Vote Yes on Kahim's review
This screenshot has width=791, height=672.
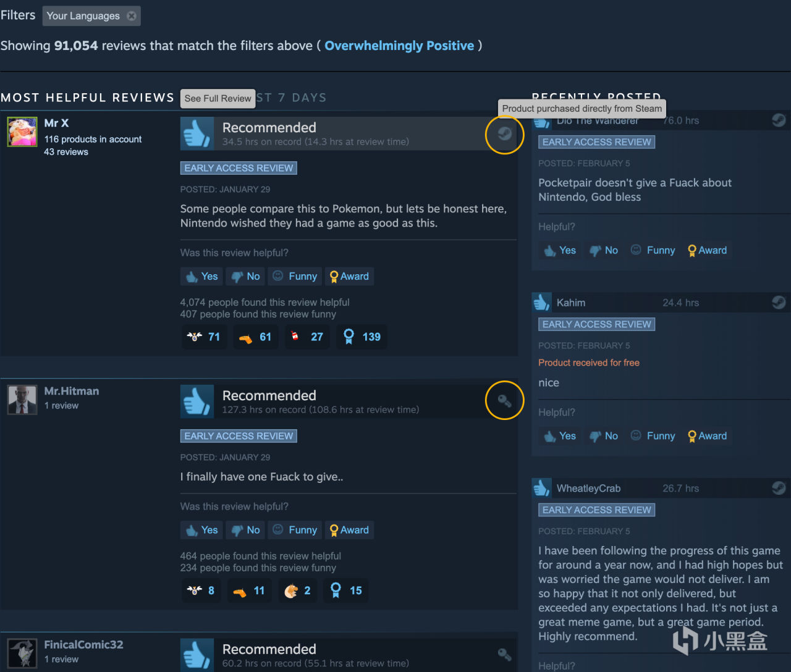560,435
